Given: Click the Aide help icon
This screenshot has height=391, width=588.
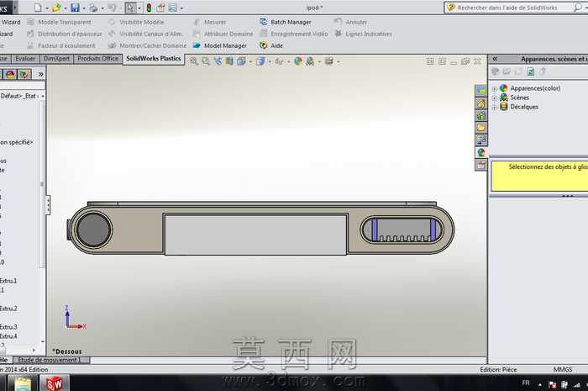Looking at the screenshot, I should (271, 45).
